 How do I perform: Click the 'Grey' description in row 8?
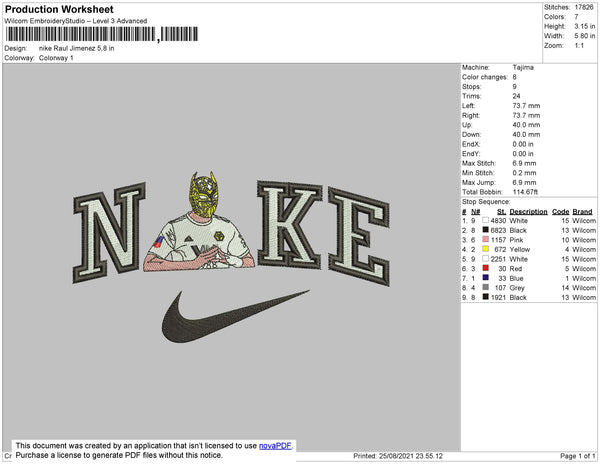coord(517,288)
